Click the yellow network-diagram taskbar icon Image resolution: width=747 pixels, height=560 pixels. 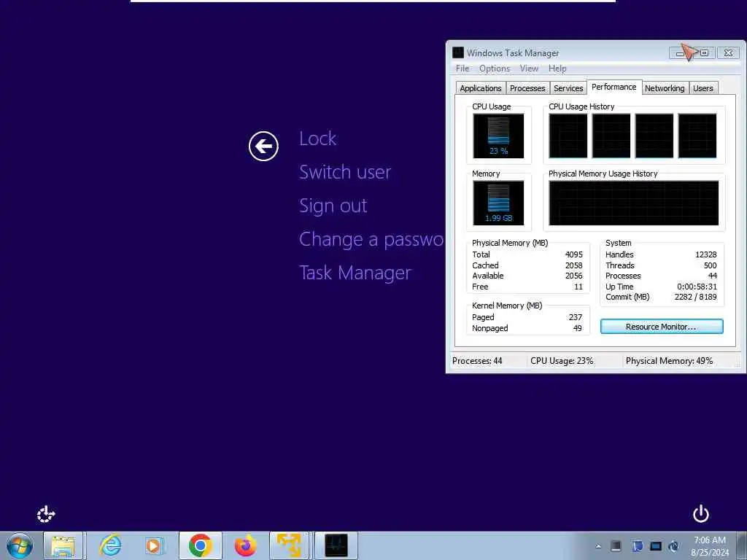(289, 545)
